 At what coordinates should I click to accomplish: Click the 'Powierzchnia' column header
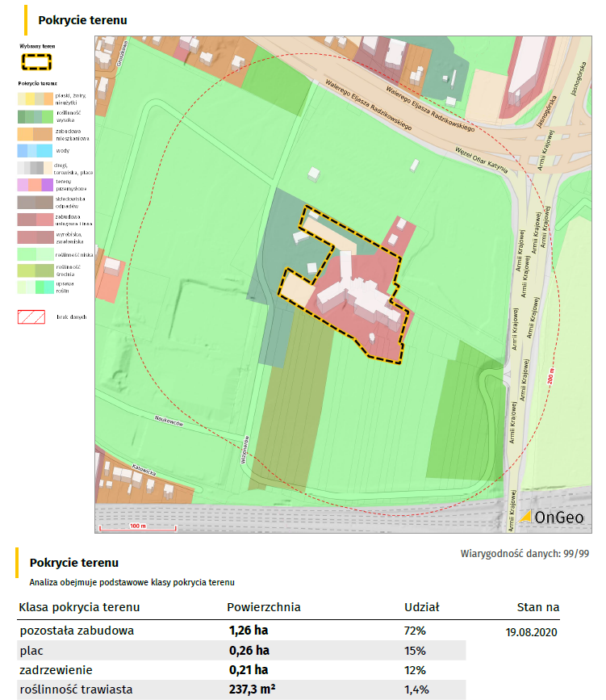pos(264,607)
